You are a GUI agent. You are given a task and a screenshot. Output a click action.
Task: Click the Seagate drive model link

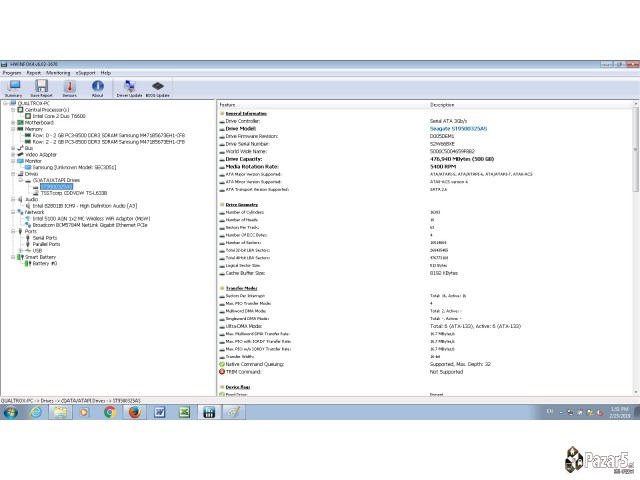[x=460, y=128]
